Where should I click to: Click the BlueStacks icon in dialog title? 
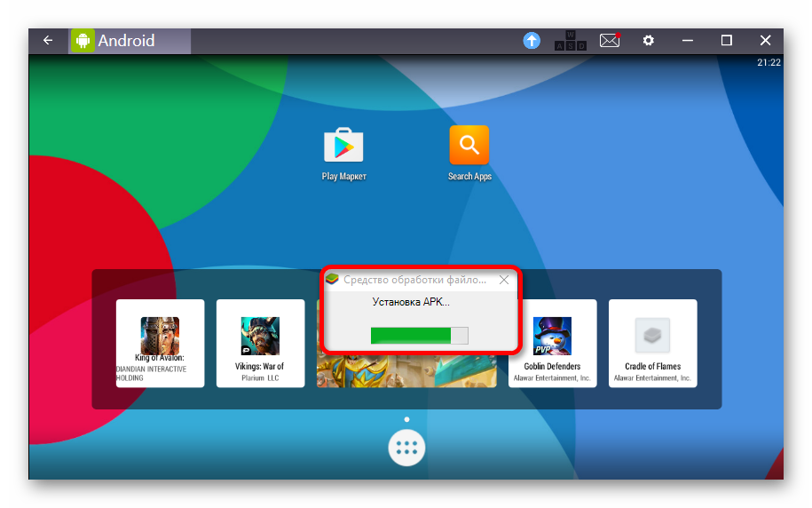point(332,280)
